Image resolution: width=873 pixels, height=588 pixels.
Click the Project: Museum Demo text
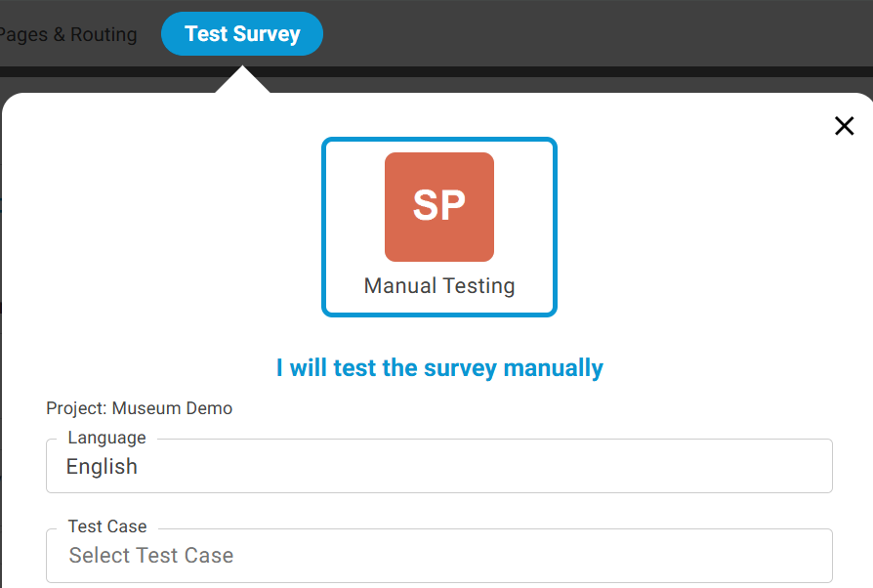click(x=140, y=408)
